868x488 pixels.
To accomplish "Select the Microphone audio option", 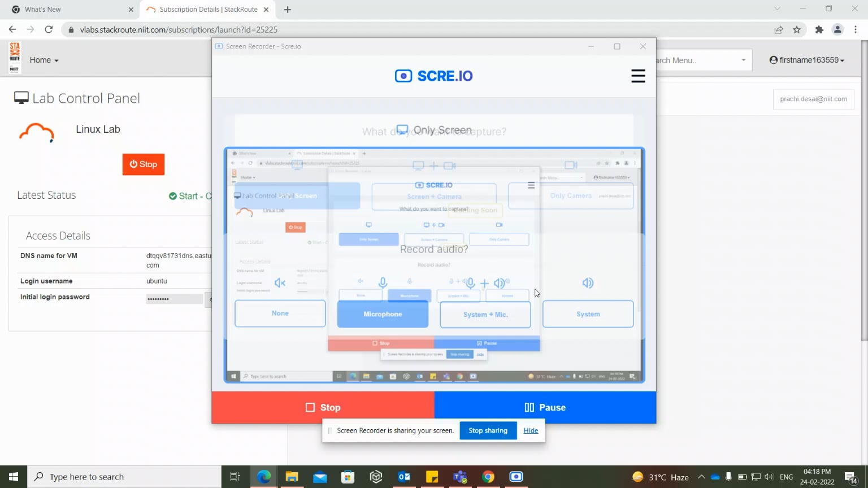I will tap(383, 314).
